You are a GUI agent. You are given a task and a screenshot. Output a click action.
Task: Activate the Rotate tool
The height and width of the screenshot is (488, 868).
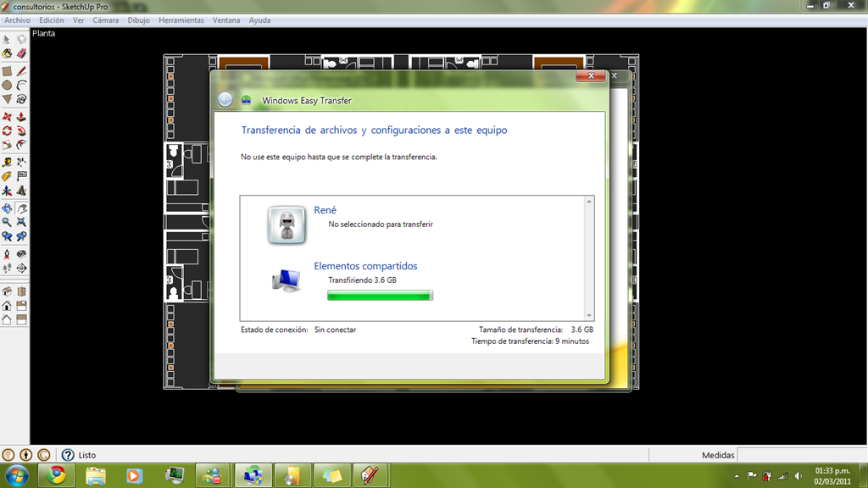(7, 131)
